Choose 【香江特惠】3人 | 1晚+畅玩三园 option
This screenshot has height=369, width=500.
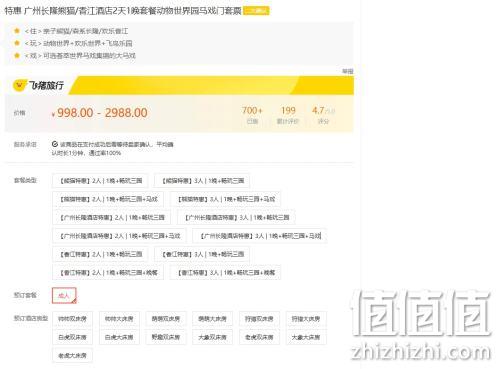pos(202,254)
